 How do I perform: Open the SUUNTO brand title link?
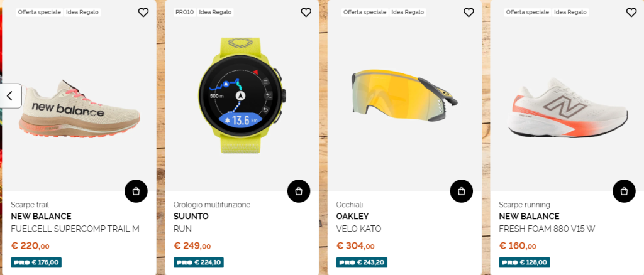coord(191,217)
